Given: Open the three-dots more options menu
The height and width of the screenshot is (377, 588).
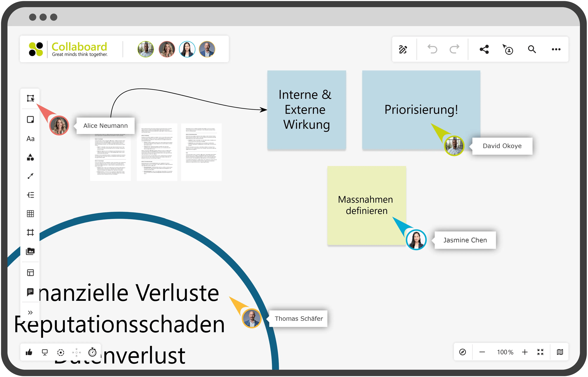Looking at the screenshot, I should pyautogui.click(x=556, y=49).
